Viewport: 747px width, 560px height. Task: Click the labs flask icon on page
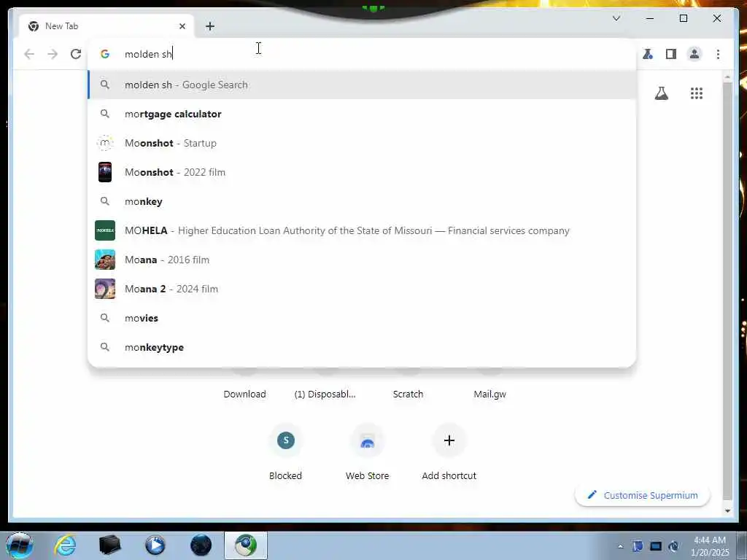[x=661, y=93]
